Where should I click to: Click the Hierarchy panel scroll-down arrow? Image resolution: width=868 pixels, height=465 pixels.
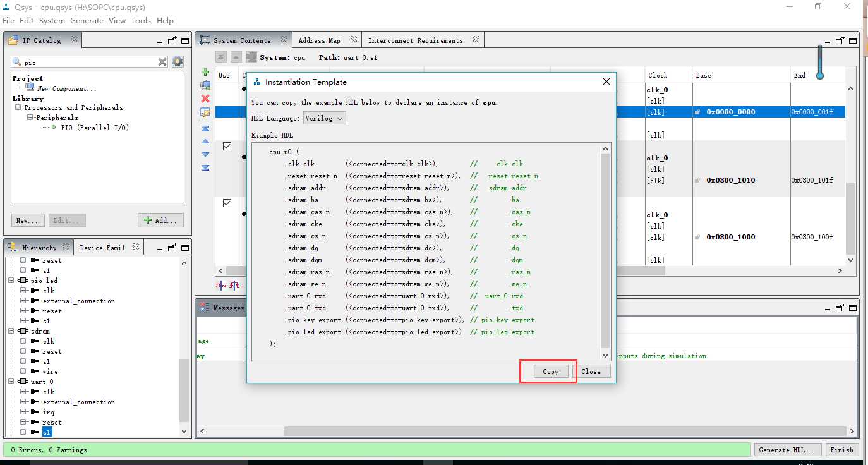[184, 432]
